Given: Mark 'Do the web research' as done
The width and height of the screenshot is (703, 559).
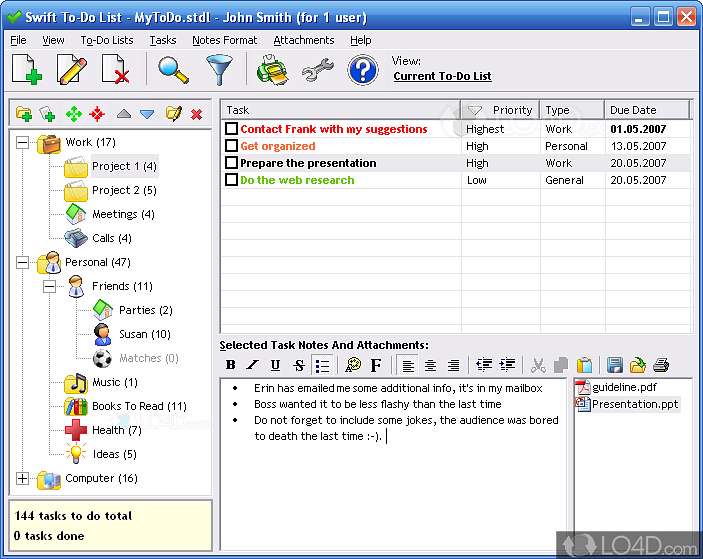Looking at the screenshot, I should [x=232, y=180].
